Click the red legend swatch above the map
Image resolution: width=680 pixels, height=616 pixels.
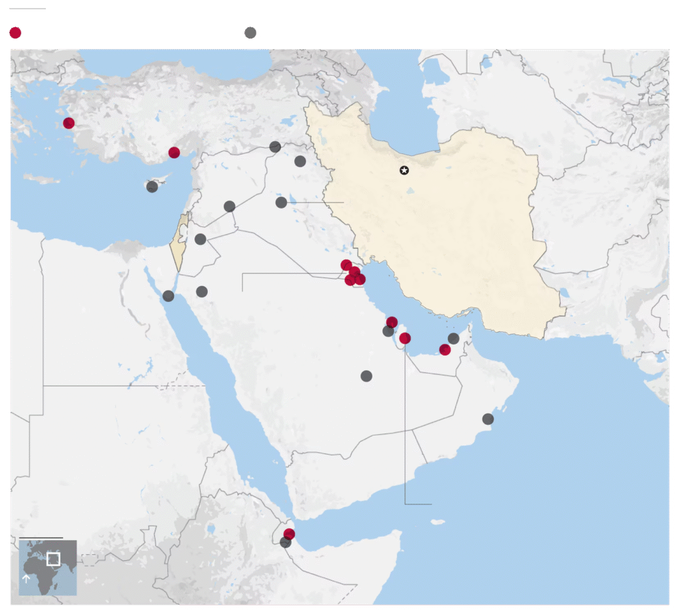(15, 33)
